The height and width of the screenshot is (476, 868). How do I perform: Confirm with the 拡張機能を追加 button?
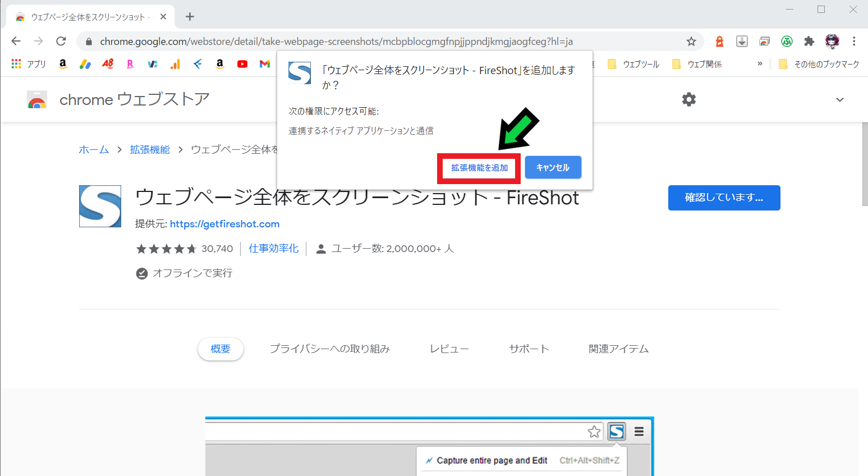[x=479, y=168]
